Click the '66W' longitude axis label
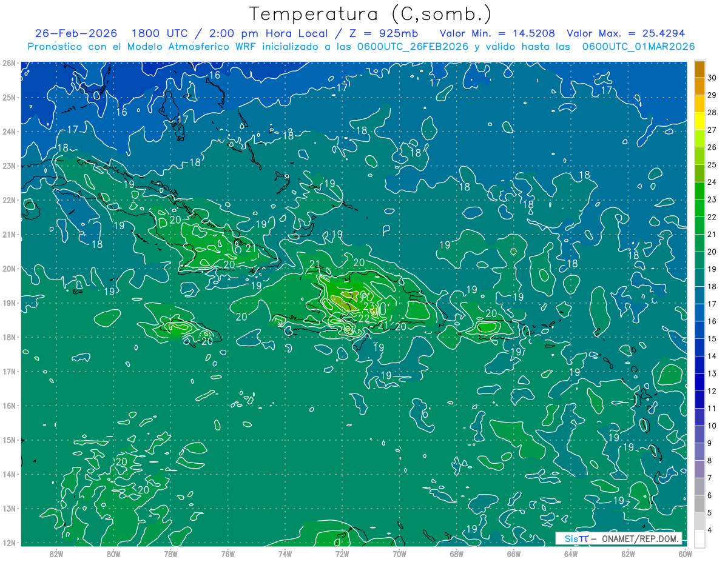728x562 pixels. click(x=514, y=554)
